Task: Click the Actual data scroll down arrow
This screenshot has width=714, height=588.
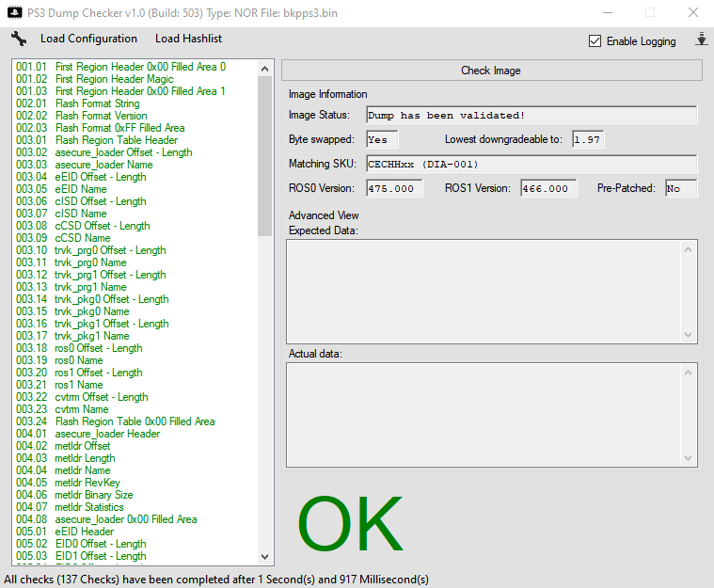Action: click(x=688, y=458)
